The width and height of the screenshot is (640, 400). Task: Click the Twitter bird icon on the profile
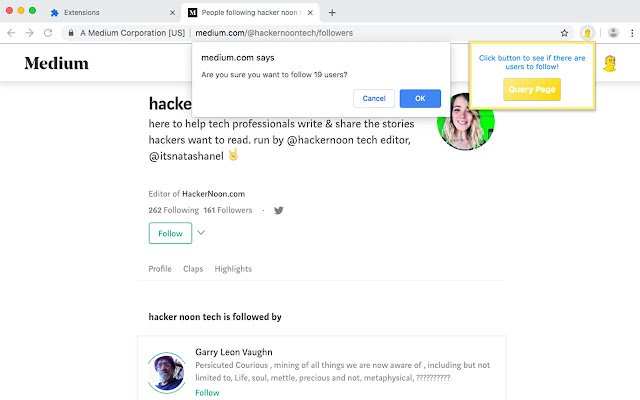279,210
